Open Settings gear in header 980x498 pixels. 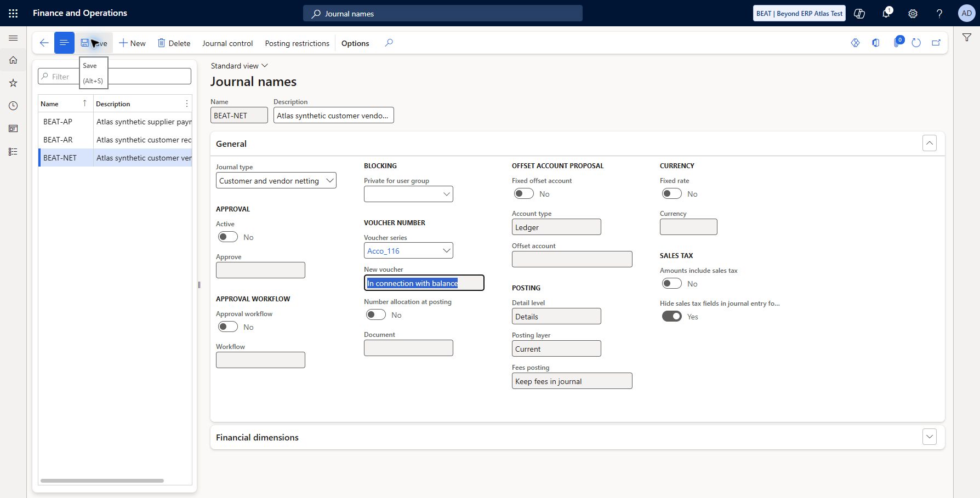[913, 13]
